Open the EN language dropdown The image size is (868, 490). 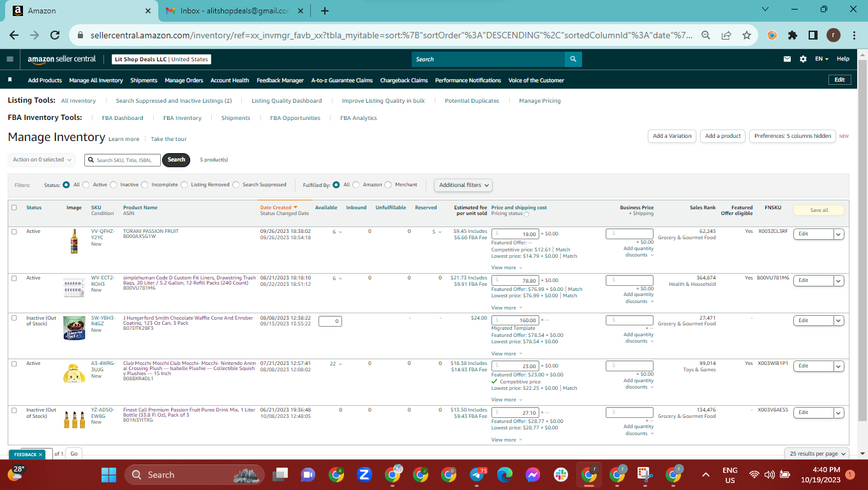tap(822, 59)
